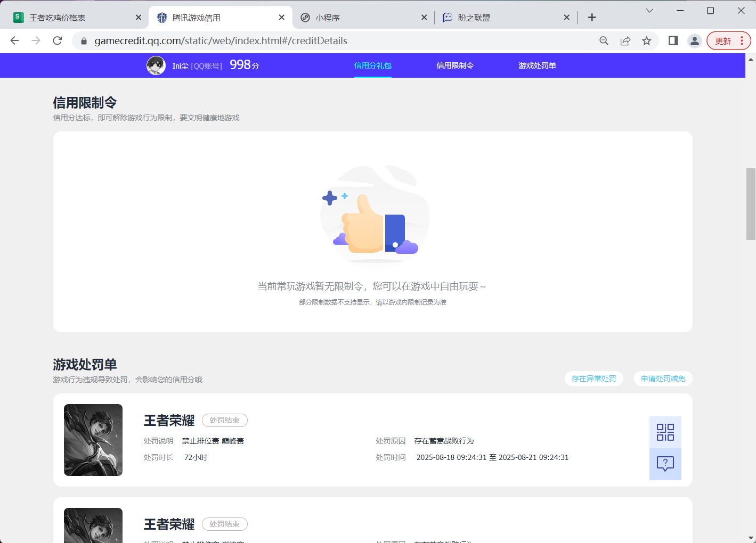
Task: Go back to previous page
Action: 14,40
